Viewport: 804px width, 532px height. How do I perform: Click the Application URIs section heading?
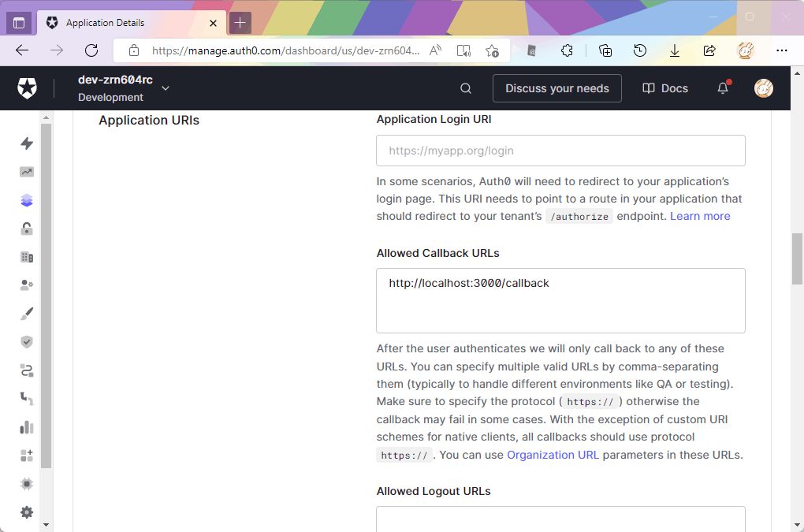149,120
